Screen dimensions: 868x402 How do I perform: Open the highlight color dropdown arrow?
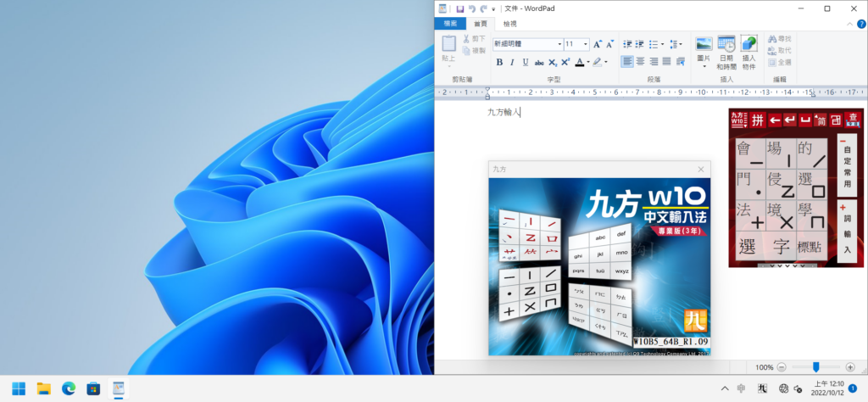pos(606,62)
